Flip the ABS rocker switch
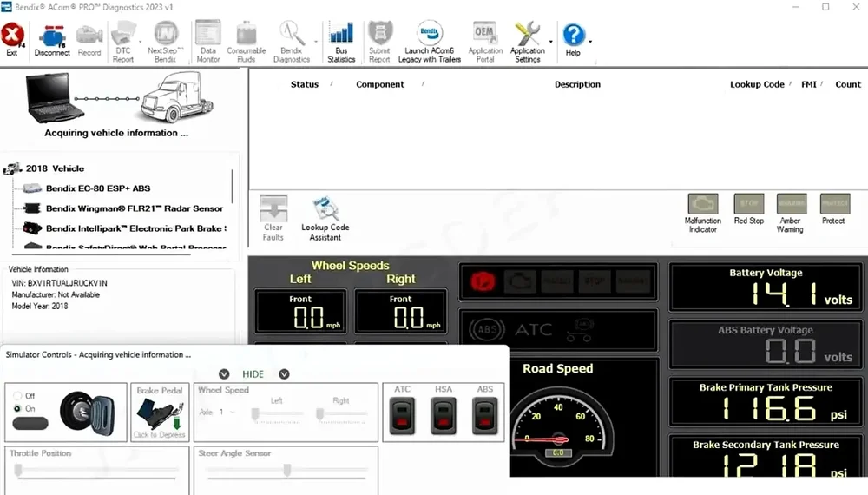This screenshot has height=495, width=868. point(483,416)
